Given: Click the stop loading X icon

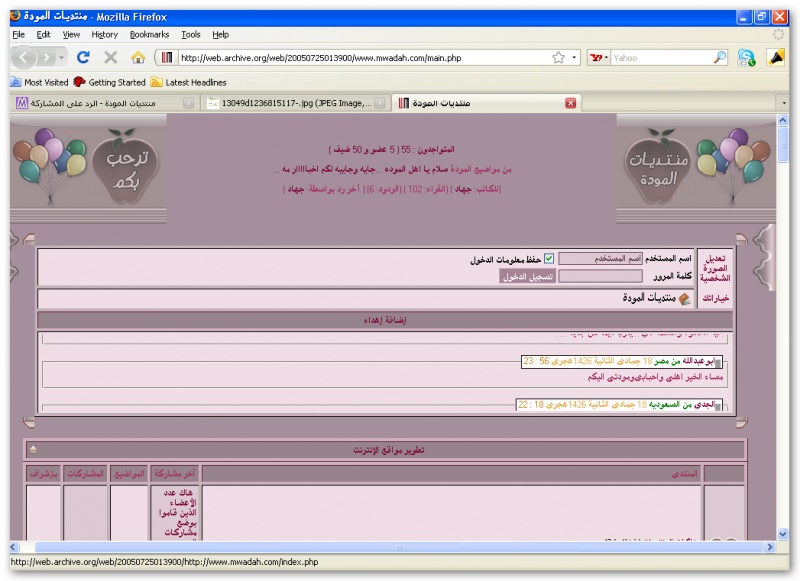Looking at the screenshot, I should click(111, 58).
